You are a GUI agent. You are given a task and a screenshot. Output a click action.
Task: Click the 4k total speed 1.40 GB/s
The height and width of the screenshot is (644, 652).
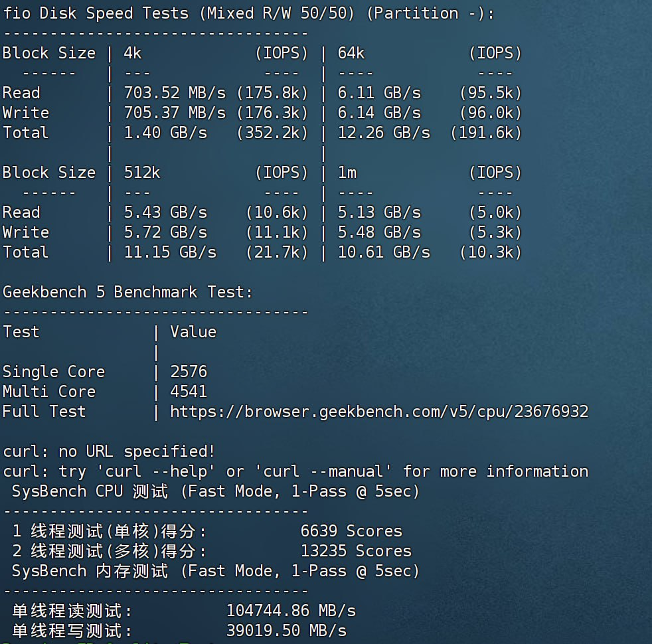(165, 133)
